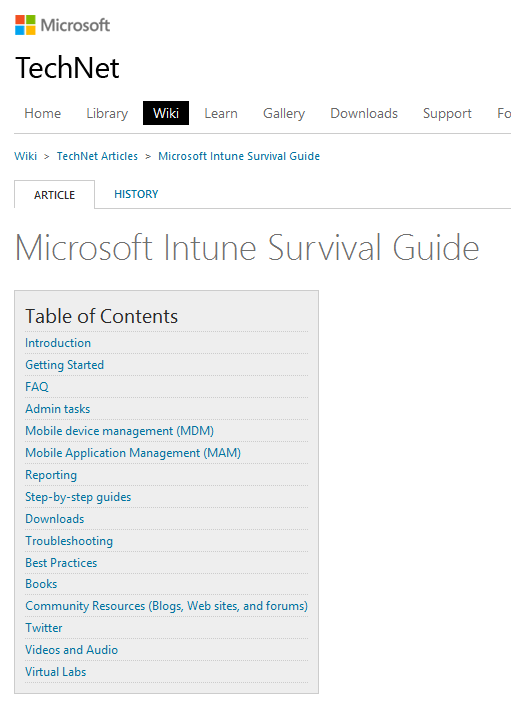511x711 pixels.
Task: Open the Downloads nav item in top bar
Action: coord(364,113)
